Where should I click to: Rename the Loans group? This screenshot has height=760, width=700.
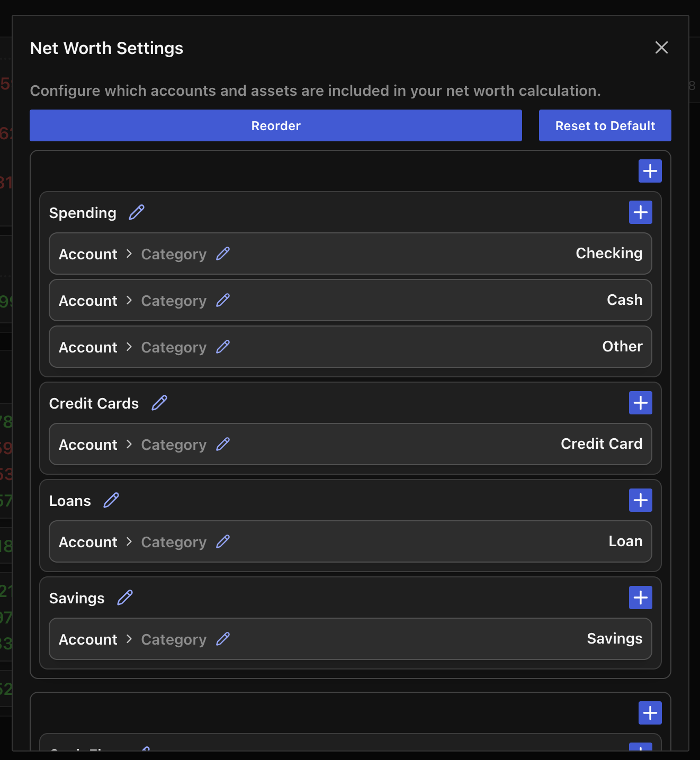point(111,500)
